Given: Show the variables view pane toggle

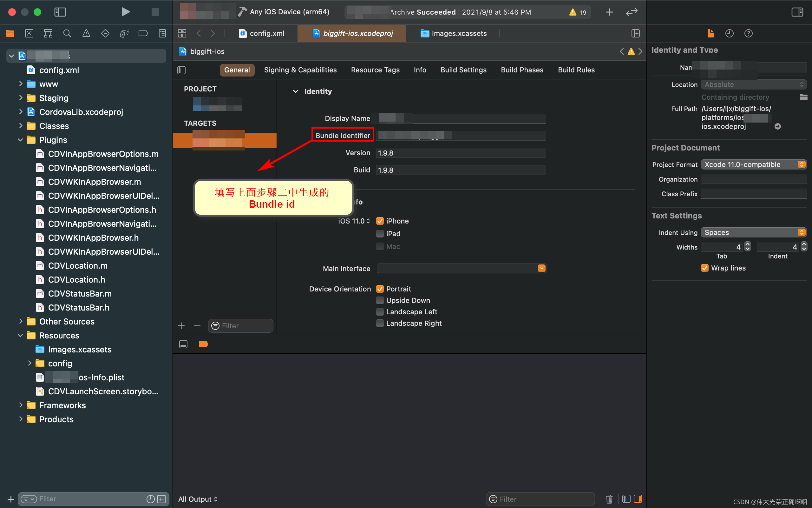Looking at the screenshot, I should click(626, 499).
